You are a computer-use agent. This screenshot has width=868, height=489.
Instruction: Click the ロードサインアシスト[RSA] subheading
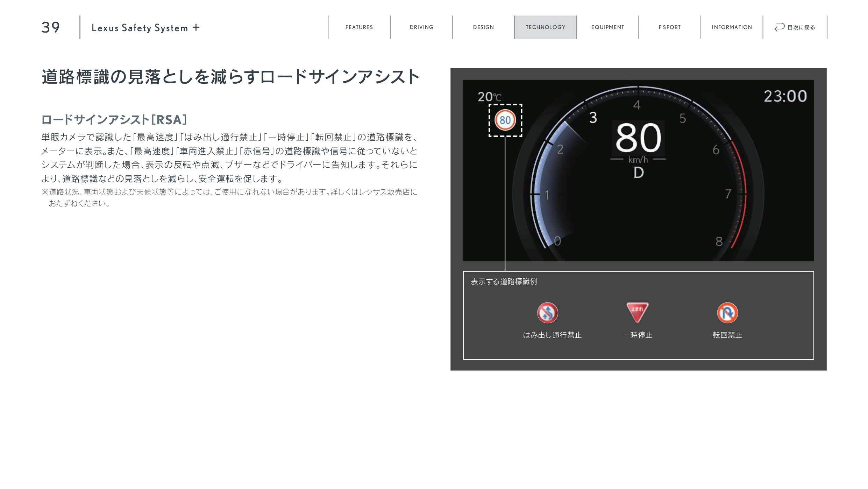(114, 120)
